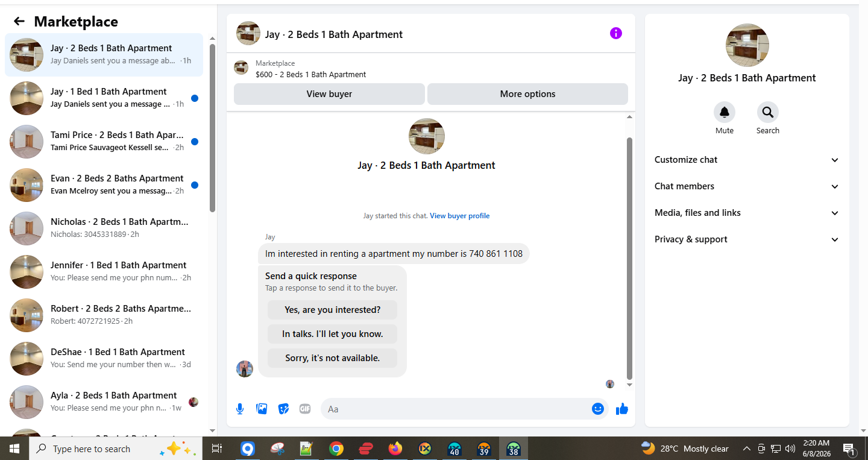Open the taskbar icon labeled 39

point(484,449)
